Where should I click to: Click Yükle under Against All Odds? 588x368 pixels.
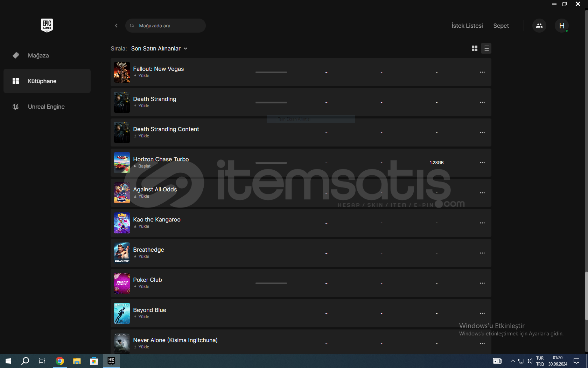(141, 196)
